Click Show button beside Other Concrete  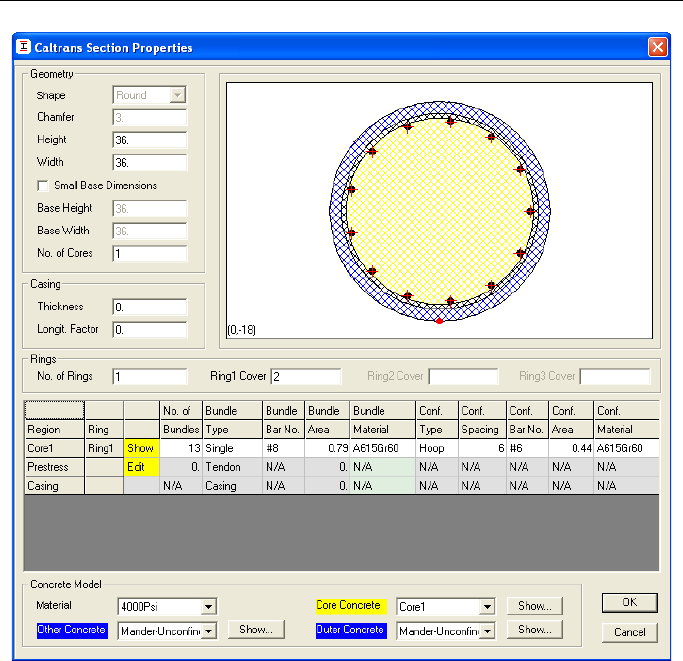[256, 630]
